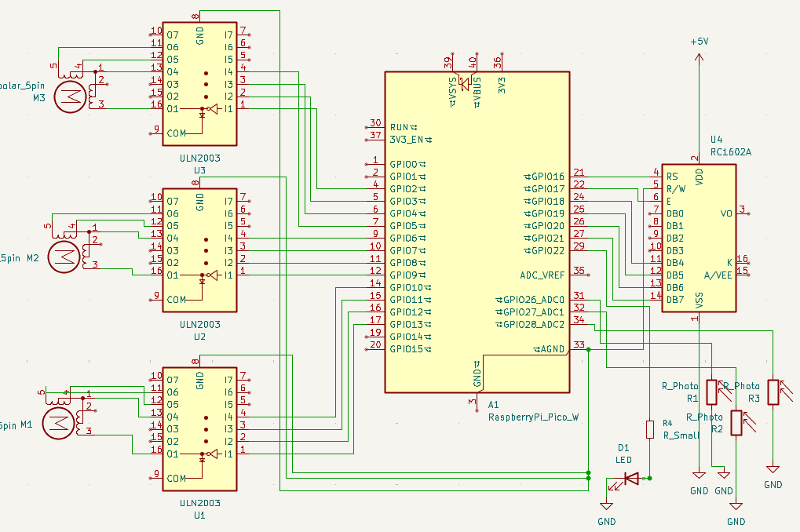The image size is (800, 532).
Task: Pick the M3 stepper motor circle symbol
Action: tap(70, 97)
